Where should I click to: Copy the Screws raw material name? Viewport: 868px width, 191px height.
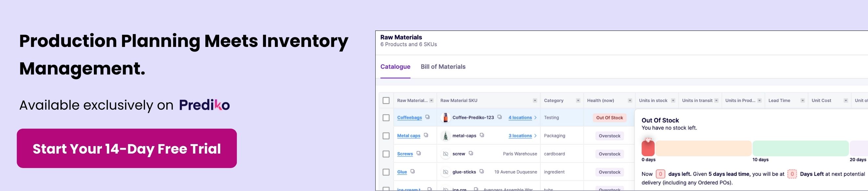(419, 153)
